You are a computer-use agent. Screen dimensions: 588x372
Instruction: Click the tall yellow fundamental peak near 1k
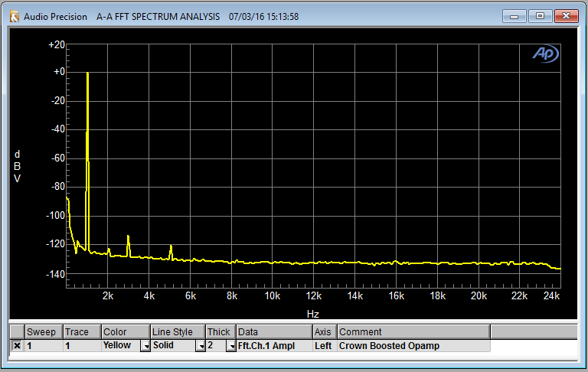click(x=87, y=162)
